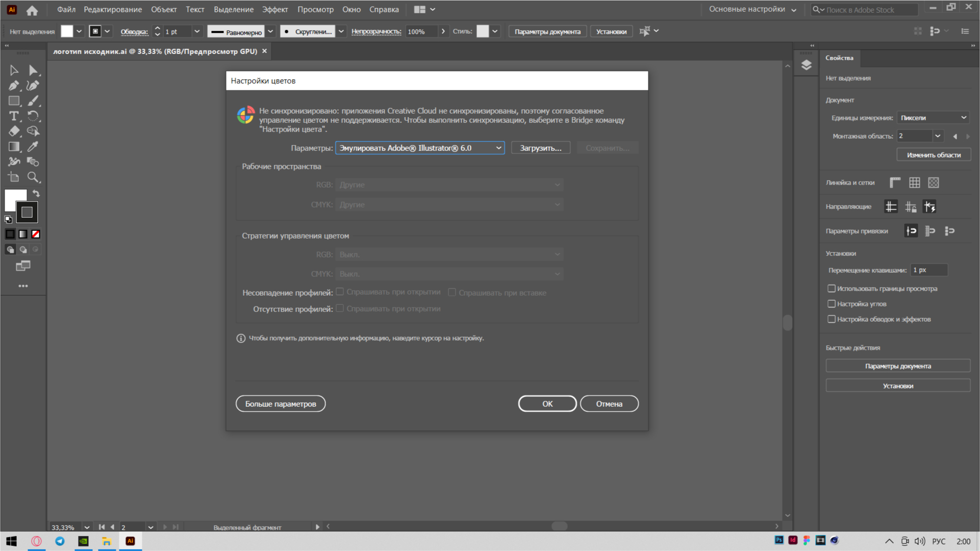Image resolution: width=980 pixels, height=551 pixels.
Task: Click the Перемещение клавишами input field
Action: [x=929, y=270]
